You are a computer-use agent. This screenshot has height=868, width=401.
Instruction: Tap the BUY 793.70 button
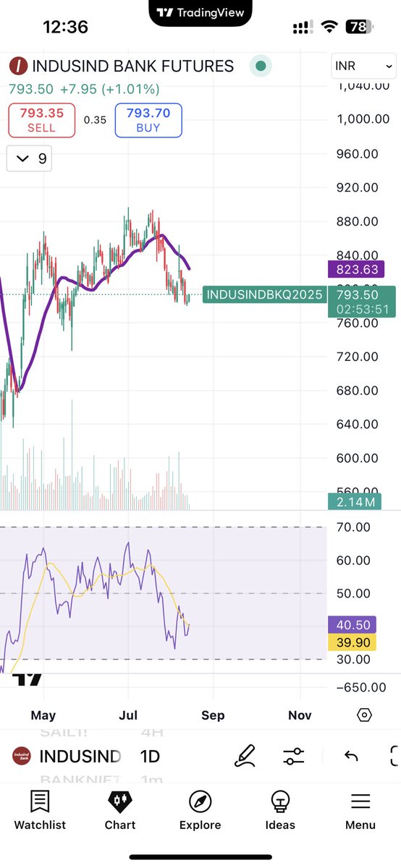148,120
